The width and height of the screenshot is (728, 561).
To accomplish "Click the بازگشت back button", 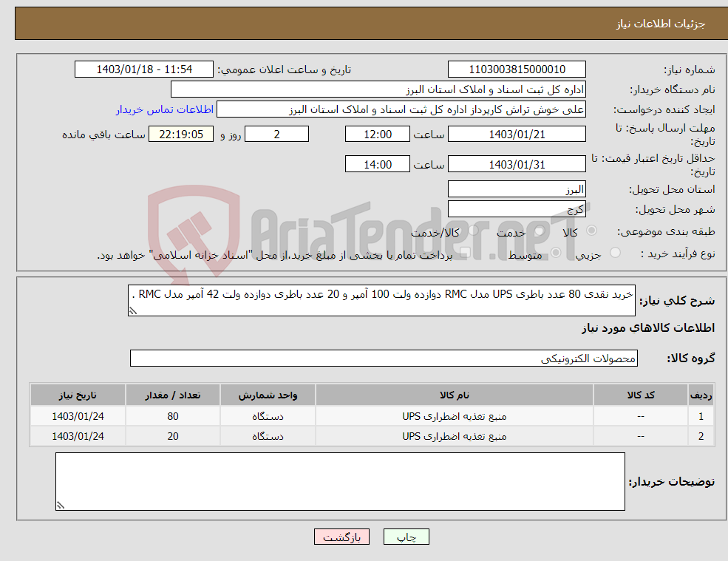I will click(341, 537).
